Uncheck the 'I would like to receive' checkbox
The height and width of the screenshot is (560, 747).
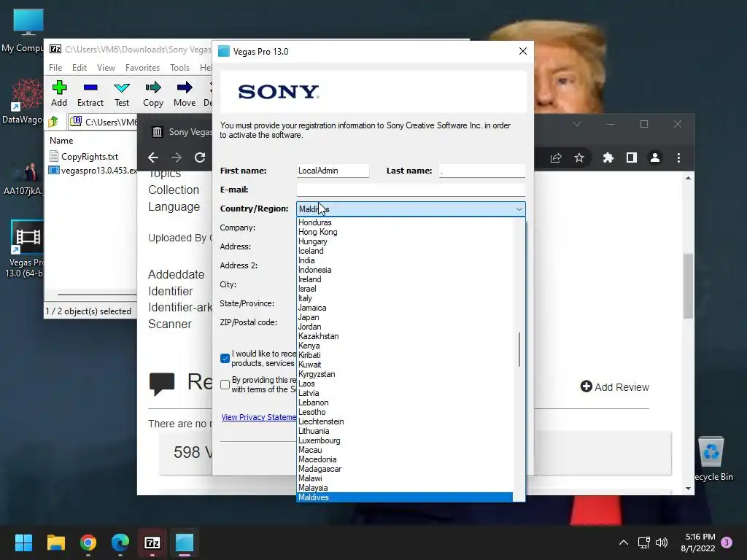225,359
